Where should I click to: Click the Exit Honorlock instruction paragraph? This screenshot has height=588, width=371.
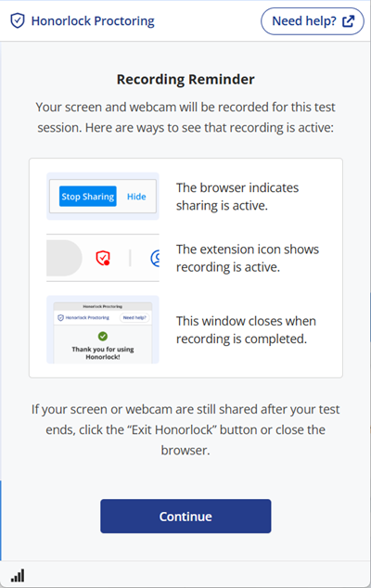[185, 429]
